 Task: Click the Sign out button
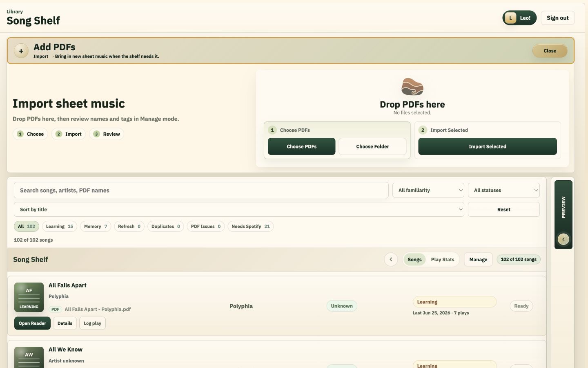558,18
